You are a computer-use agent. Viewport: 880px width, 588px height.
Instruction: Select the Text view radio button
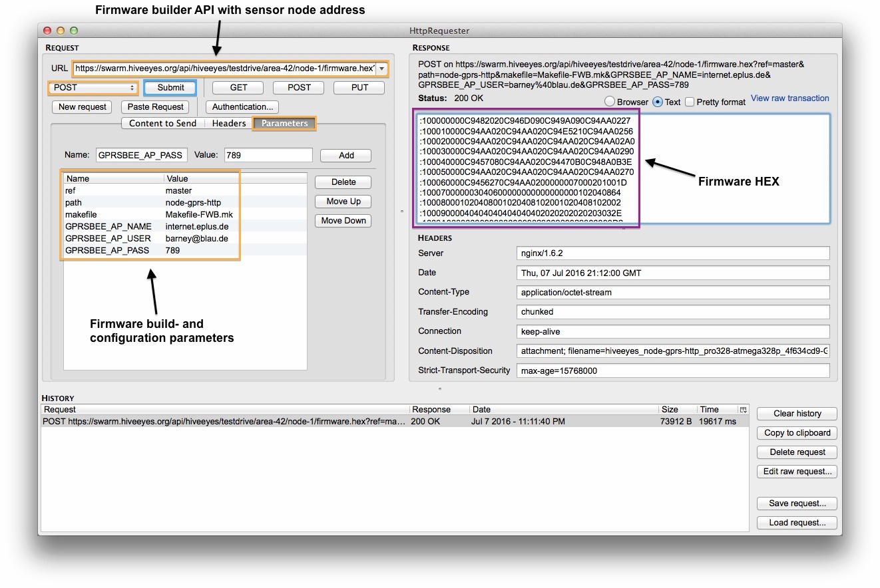tap(658, 102)
